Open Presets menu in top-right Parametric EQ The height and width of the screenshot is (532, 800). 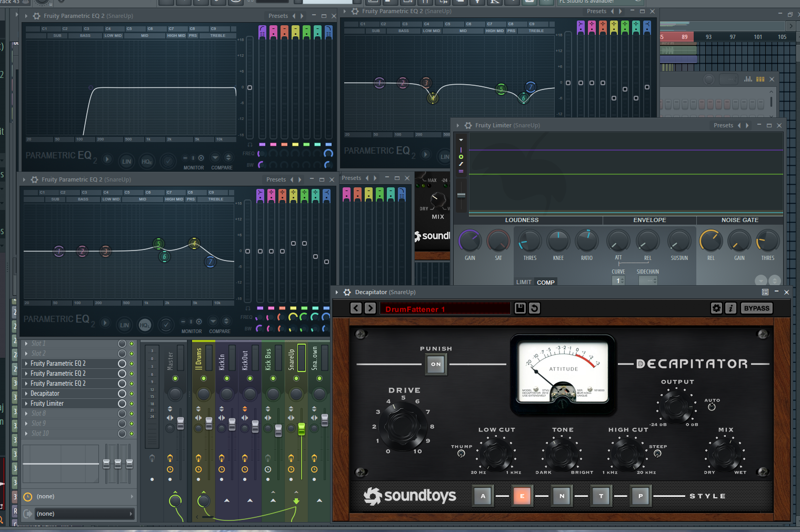point(596,11)
